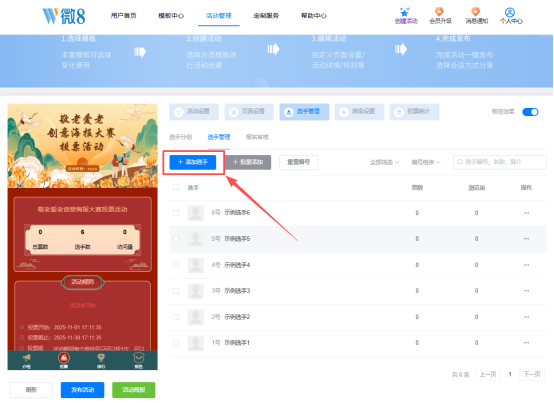Expand the 编号倒序 sort dropdown
Screen dimensions: 554x403
pos(426,162)
